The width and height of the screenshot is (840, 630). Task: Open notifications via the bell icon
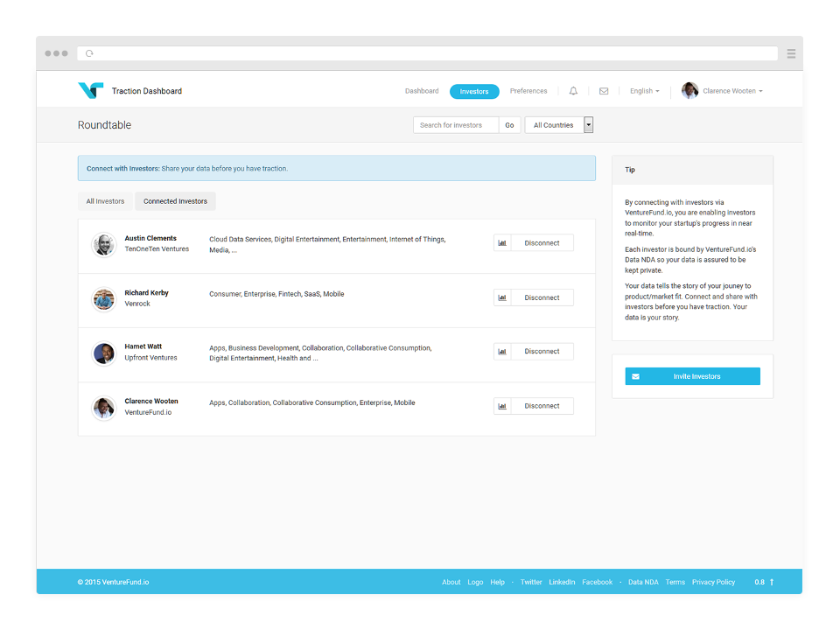tap(573, 90)
